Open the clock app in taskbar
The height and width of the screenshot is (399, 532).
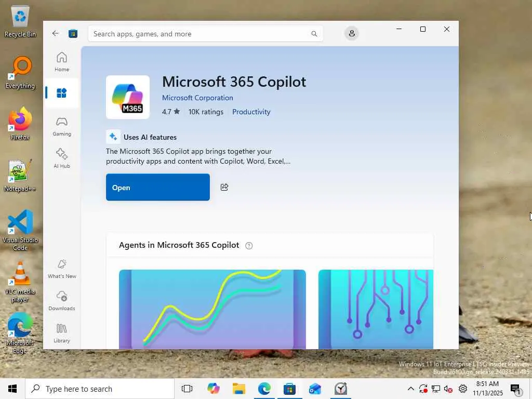[x=340, y=389]
